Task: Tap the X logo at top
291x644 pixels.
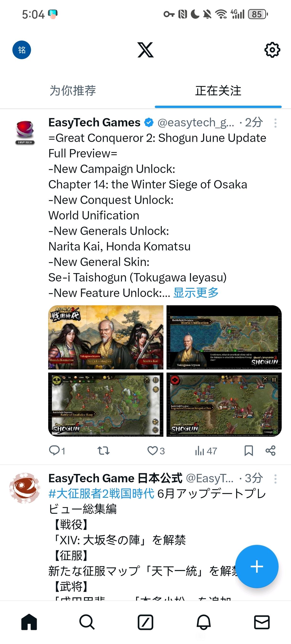Action: (x=145, y=50)
